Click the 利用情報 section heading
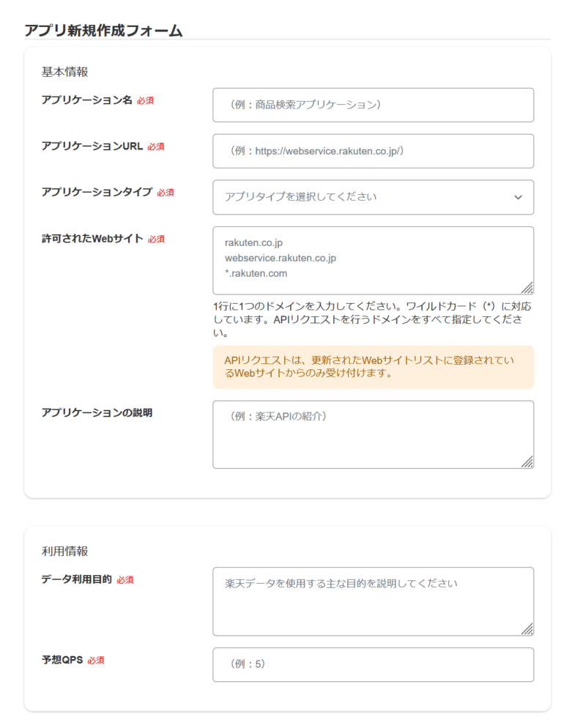Screen dimensions: 586x728 pyautogui.click(x=64, y=551)
